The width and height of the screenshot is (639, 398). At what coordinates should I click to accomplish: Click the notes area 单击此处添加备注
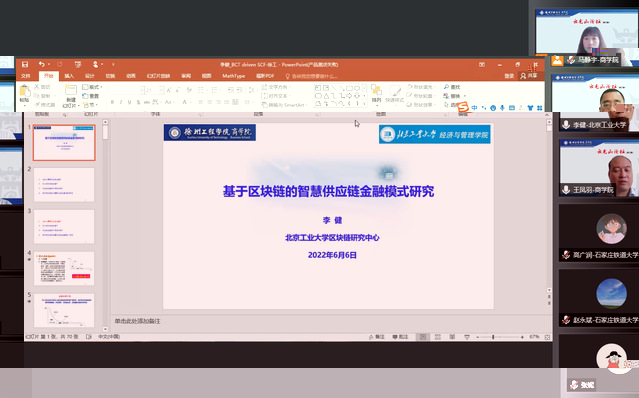[137, 321]
